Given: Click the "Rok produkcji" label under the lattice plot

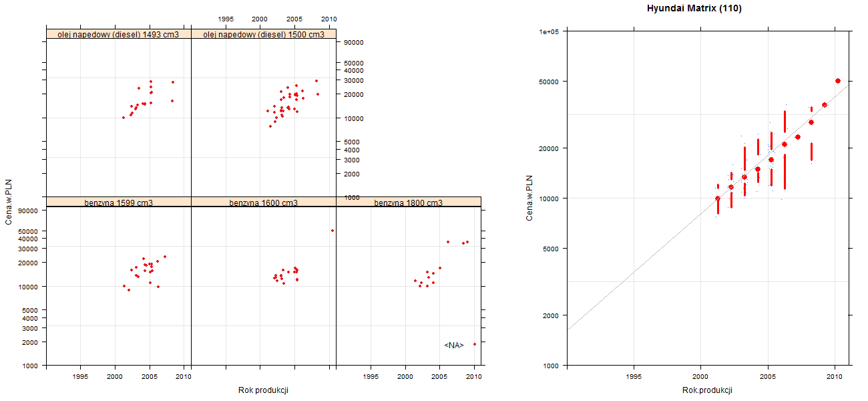Looking at the screenshot, I should pos(263,390).
